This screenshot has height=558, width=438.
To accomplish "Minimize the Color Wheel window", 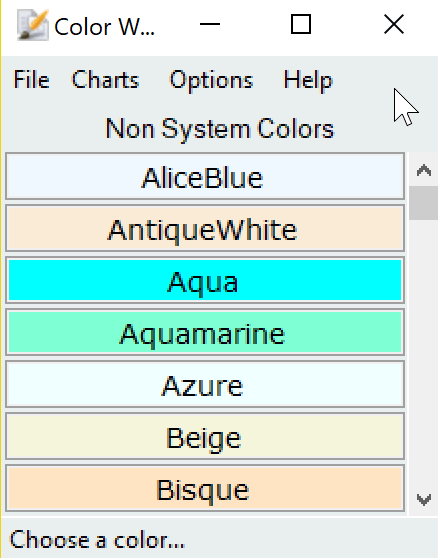I will tap(210, 25).
